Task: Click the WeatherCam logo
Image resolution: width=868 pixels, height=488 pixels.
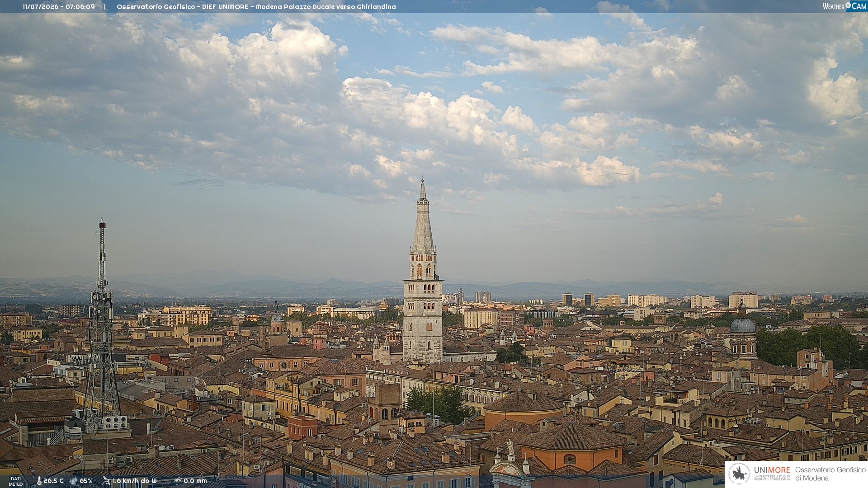Action: coord(844,6)
